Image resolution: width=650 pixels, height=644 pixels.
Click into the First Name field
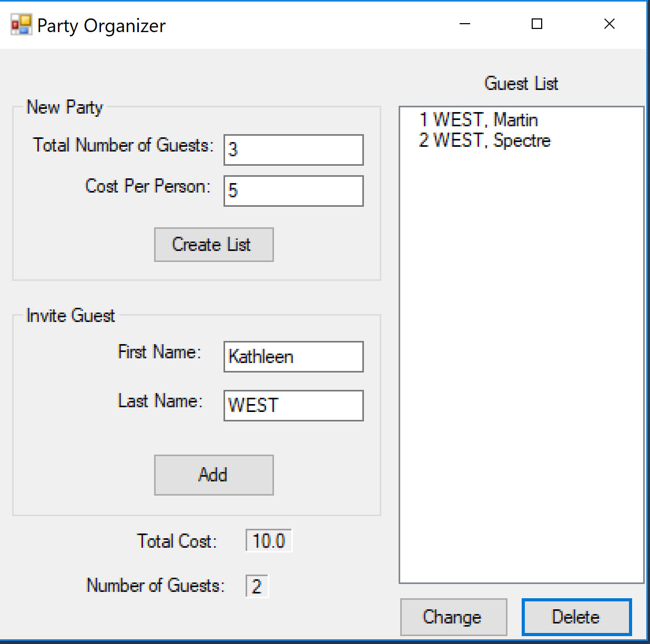click(293, 357)
